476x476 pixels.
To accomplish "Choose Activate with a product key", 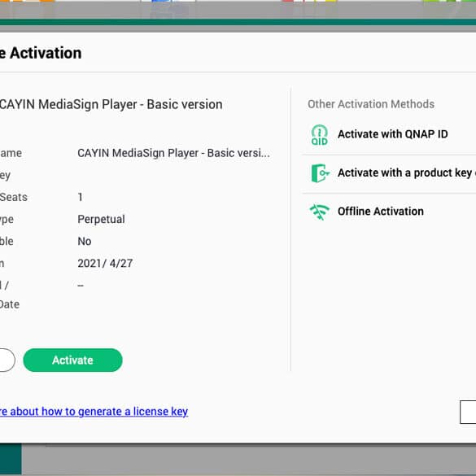I will coord(406,172).
